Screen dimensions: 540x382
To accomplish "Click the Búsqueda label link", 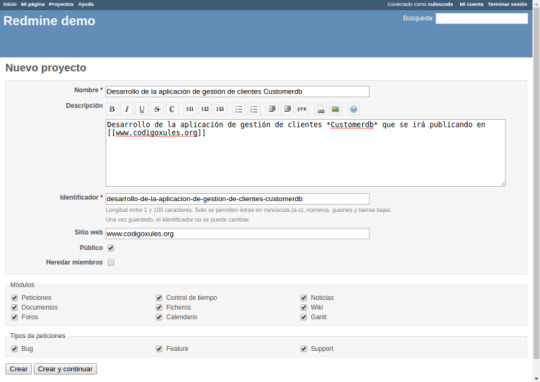I will [x=418, y=18].
